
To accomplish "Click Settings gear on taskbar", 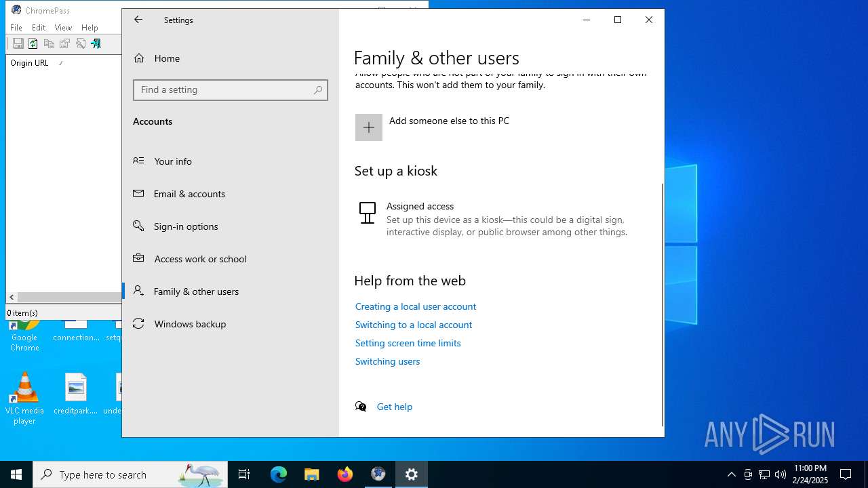I will (x=412, y=474).
